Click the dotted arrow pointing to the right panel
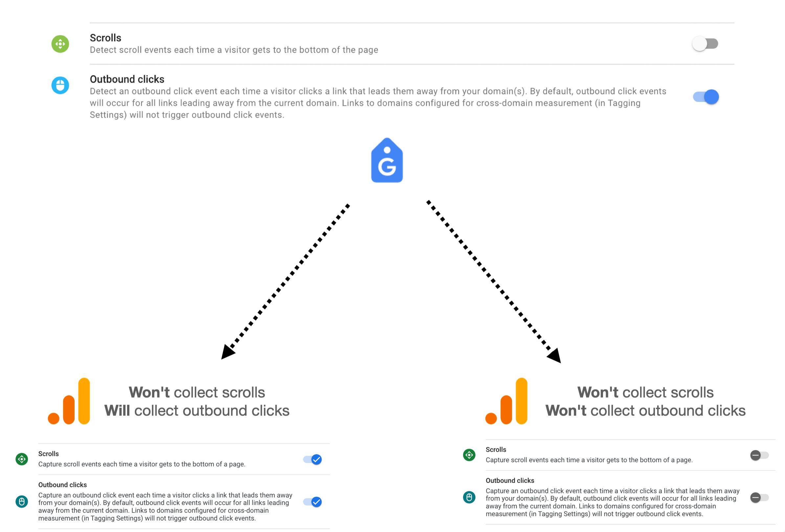This screenshot has width=785, height=532. coord(494,281)
